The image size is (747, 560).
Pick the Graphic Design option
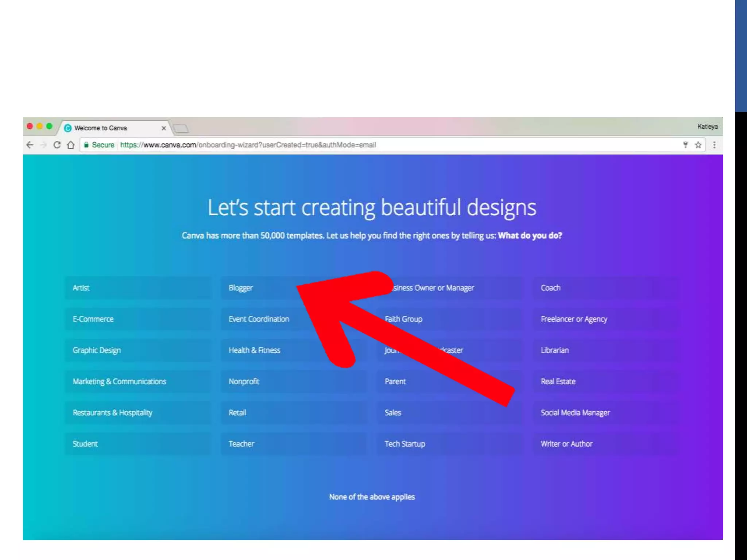[x=138, y=350]
